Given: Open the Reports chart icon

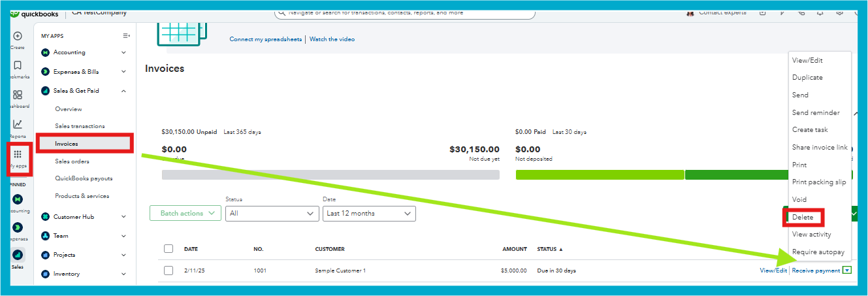Looking at the screenshot, I should coord(18,124).
